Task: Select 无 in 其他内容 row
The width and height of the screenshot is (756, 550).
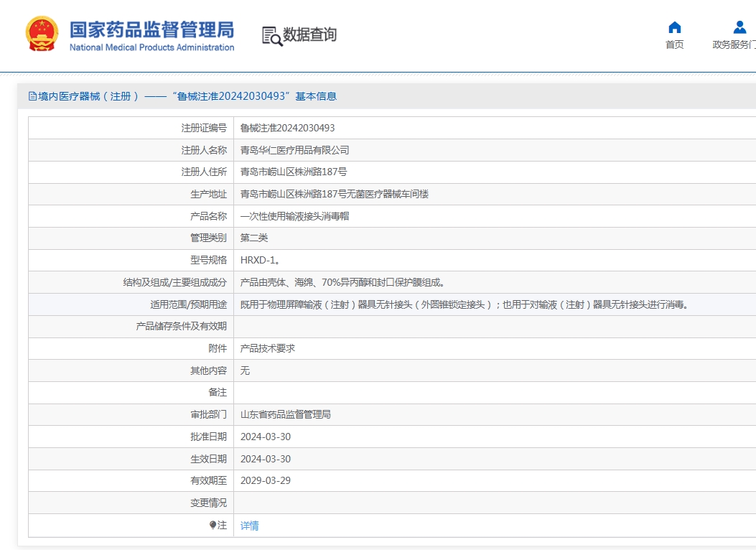Action: coord(245,370)
